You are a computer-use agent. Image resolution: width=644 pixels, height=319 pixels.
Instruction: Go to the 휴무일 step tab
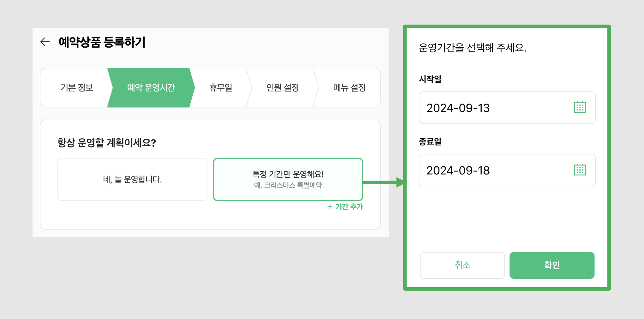tap(221, 88)
